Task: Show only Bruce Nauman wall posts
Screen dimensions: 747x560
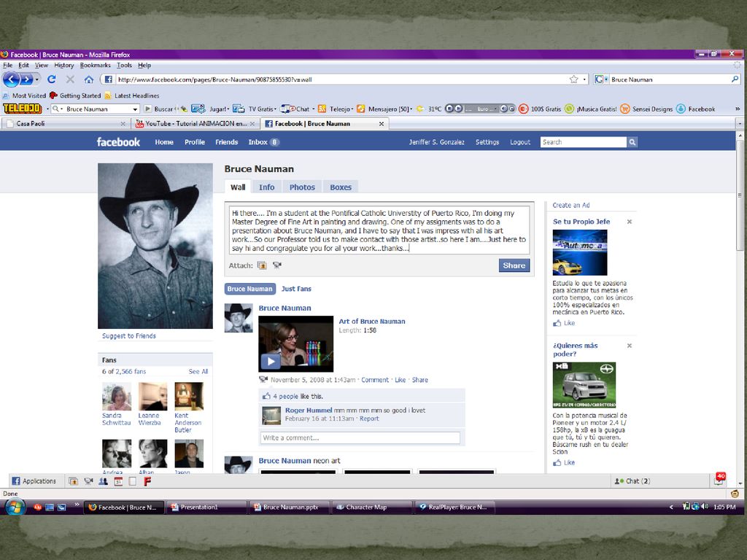Action: click(x=249, y=289)
